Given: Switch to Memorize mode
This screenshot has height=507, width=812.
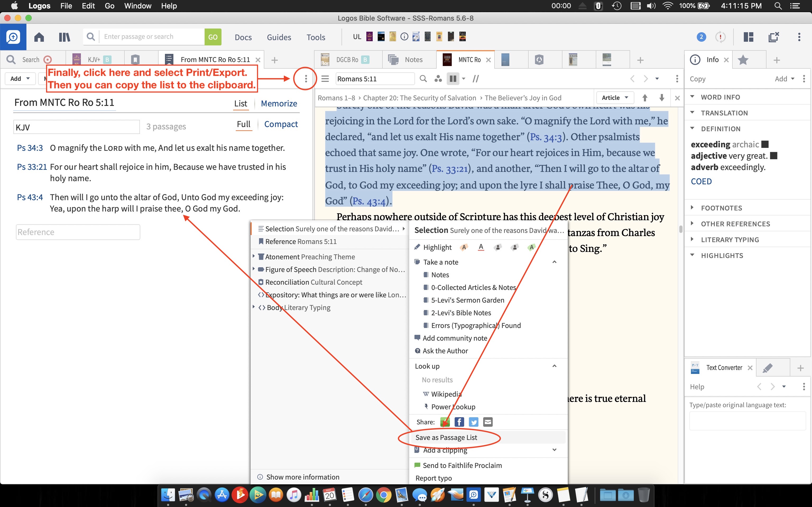Looking at the screenshot, I should 279,104.
